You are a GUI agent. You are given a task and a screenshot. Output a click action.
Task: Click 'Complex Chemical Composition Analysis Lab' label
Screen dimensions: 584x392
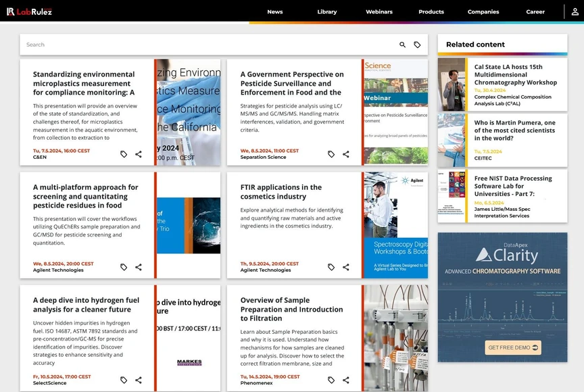tap(512, 100)
